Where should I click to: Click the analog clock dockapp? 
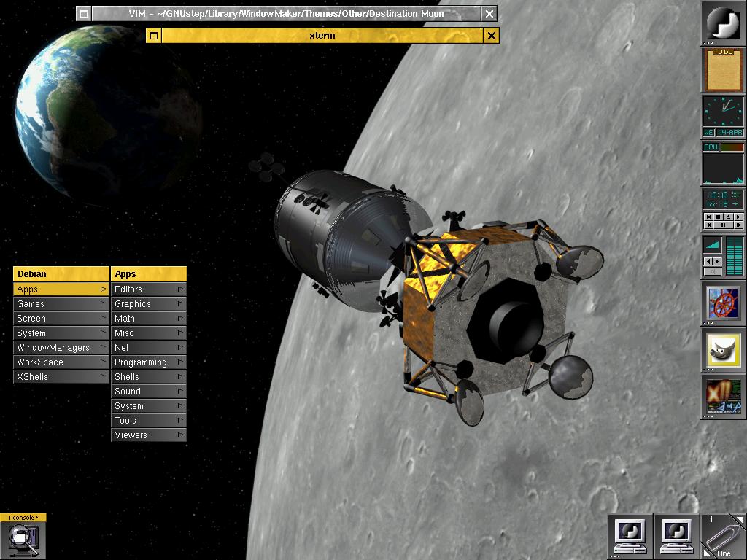click(x=723, y=112)
